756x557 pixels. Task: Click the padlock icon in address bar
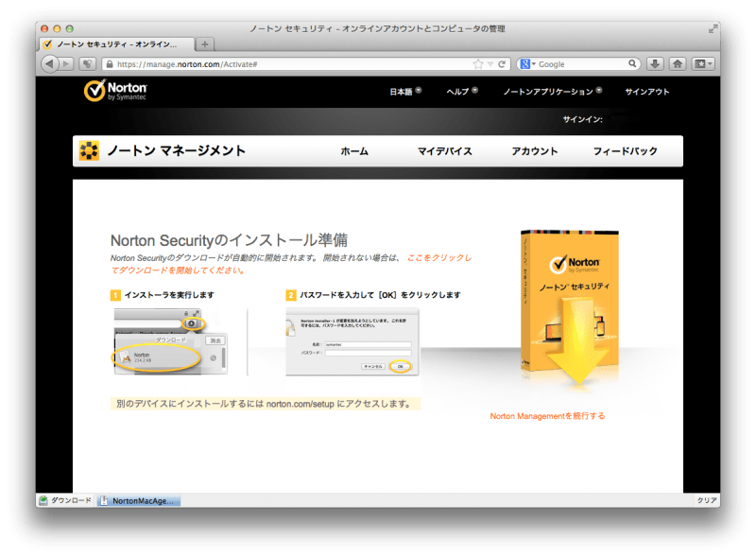[x=110, y=64]
